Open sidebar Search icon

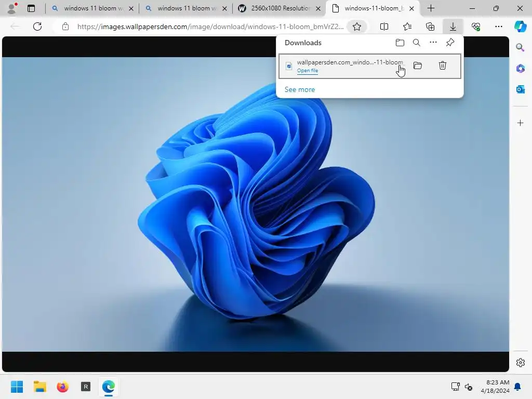520,47
